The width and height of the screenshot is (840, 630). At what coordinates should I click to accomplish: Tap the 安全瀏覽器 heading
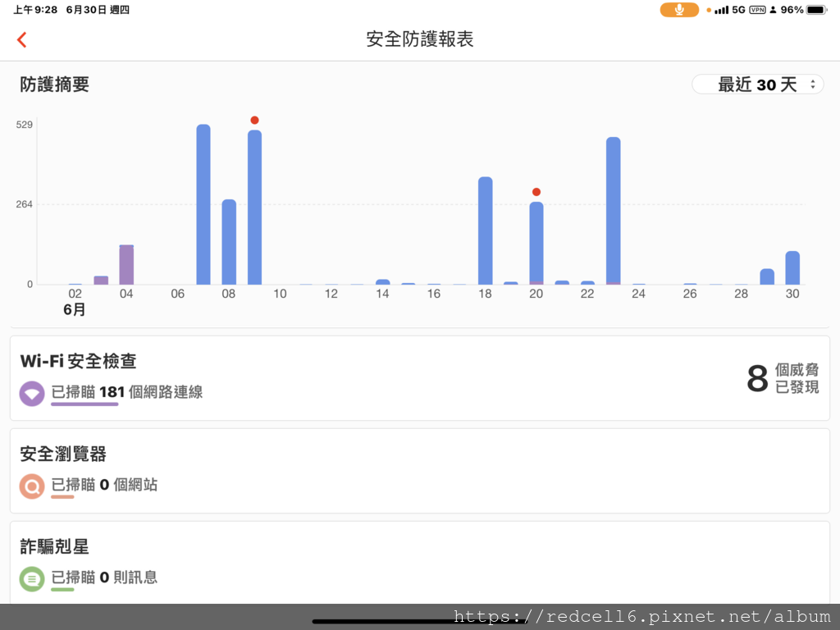63,454
